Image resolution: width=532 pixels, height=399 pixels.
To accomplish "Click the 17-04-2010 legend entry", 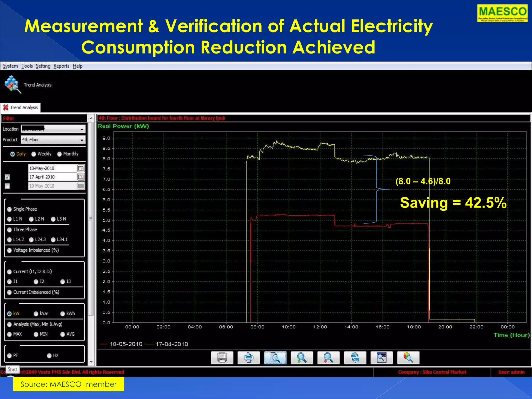I will click(167, 344).
